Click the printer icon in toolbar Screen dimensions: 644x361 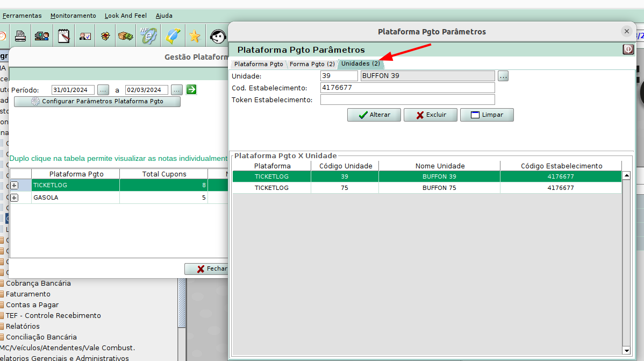[x=20, y=36]
